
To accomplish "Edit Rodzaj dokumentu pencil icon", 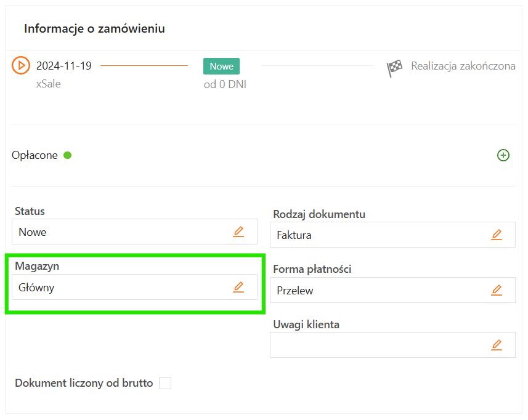I will [497, 235].
